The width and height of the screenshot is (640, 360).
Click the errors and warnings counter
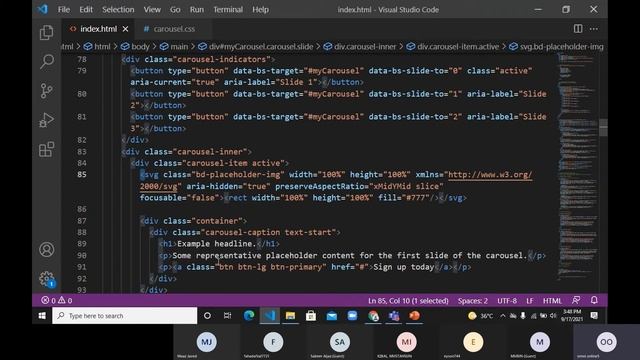click(56, 300)
